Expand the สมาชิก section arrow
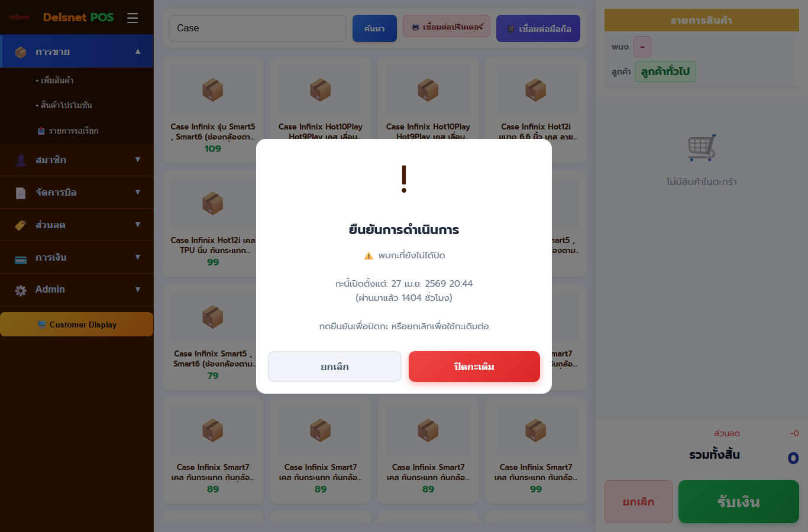This screenshot has width=808, height=532. point(138,160)
